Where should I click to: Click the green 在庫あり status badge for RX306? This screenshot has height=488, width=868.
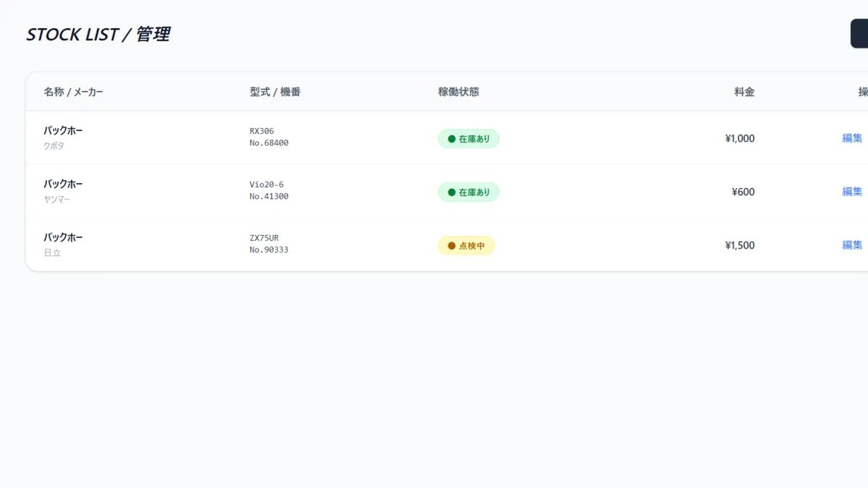coord(468,138)
